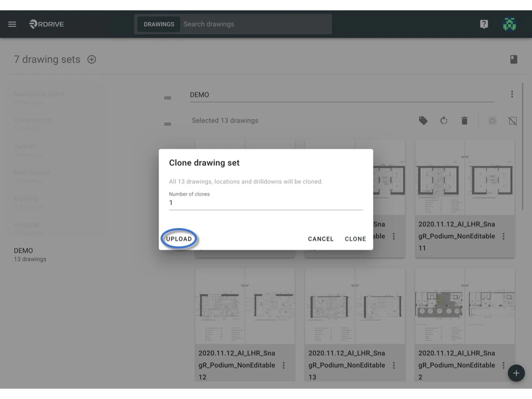532x399 pixels.
Task: Open options menu for drawing 13
Action: pyautogui.click(x=394, y=365)
